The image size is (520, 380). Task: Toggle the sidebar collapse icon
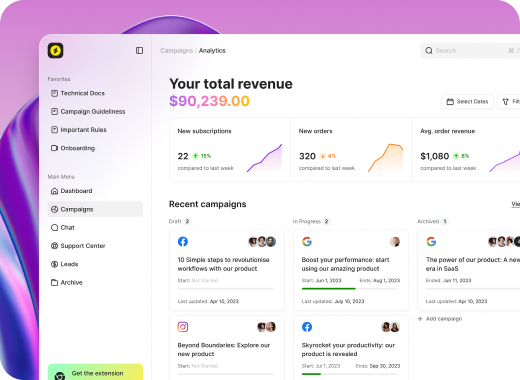click(x=139, y=50)
